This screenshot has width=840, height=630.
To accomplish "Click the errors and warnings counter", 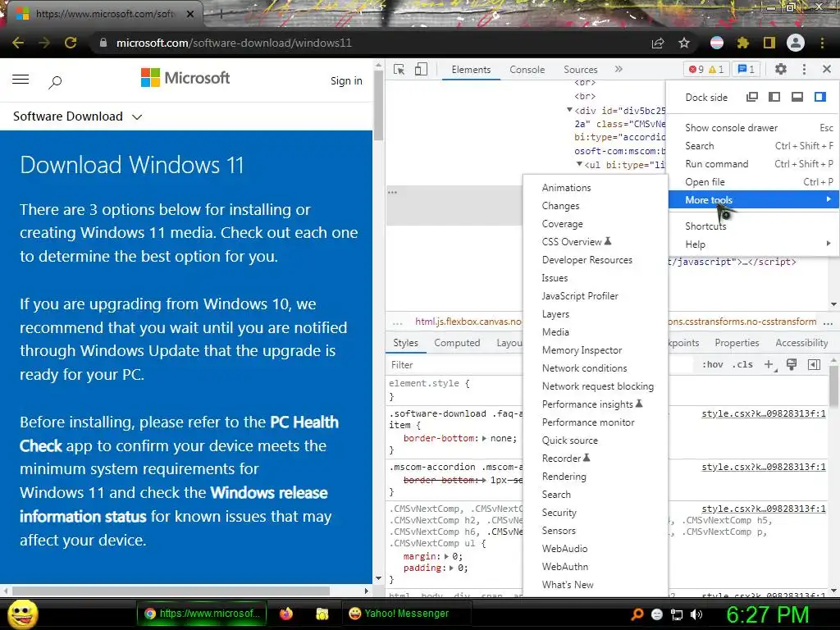I will coord(706,70).
